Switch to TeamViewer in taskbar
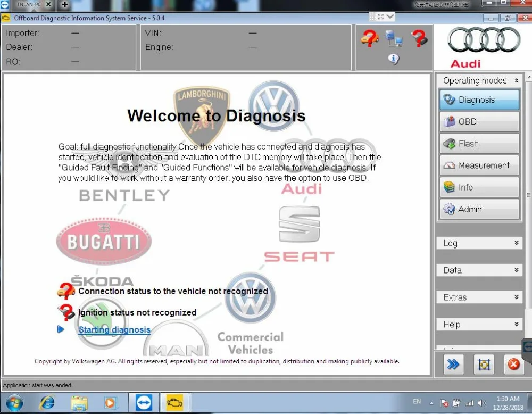532x414 pixels. click(x=144, y=403)
